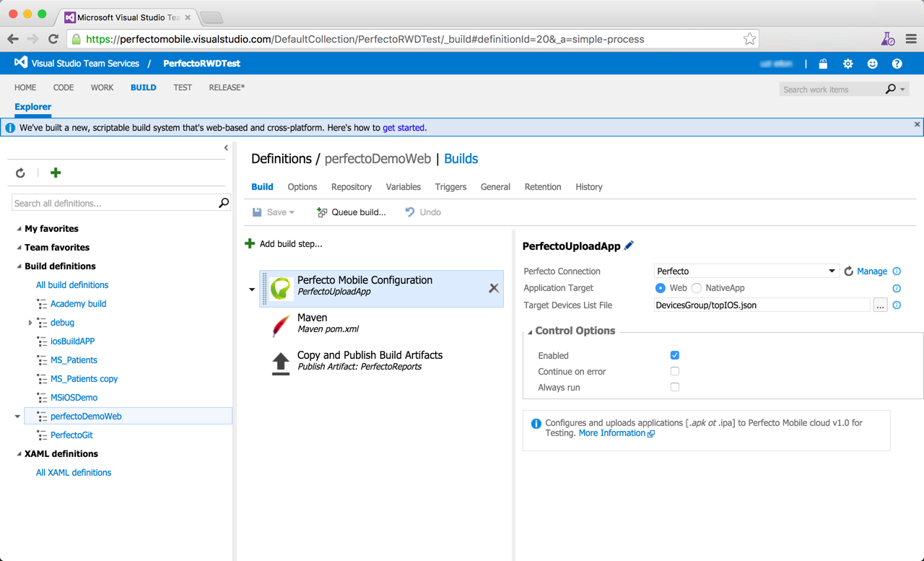
Task: Open the Save dropdown arrow
Action: point(292,212)
